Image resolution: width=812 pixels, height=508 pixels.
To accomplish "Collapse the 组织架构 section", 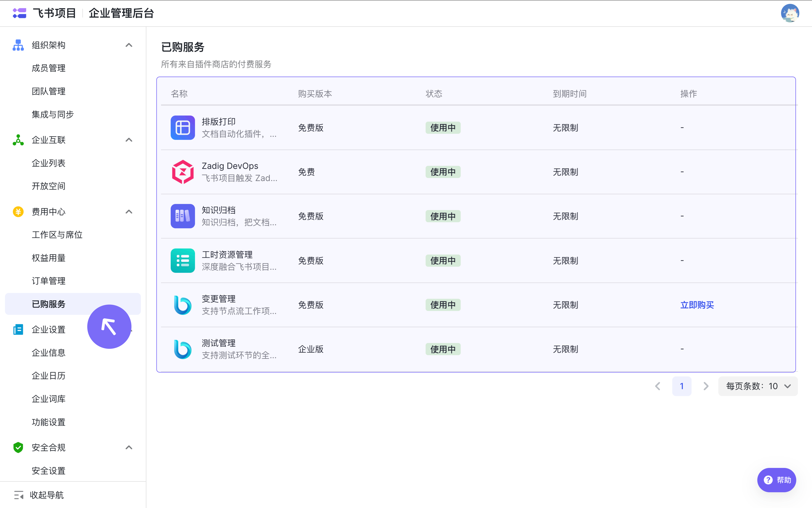I will tap(129, 45).
